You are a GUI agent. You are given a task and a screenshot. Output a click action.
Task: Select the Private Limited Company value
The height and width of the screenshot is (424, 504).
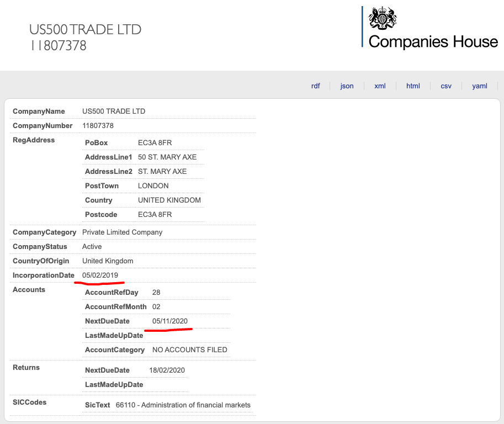tap(122, 232)
